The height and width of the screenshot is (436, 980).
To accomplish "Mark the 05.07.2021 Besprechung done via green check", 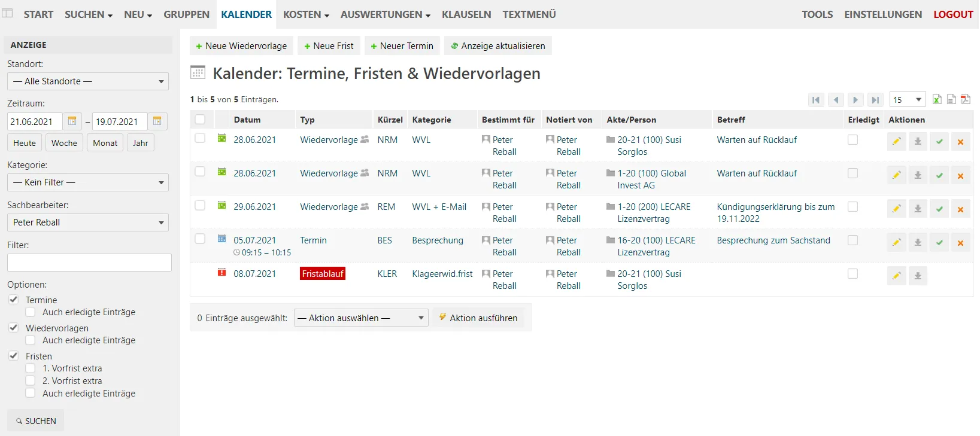I will click(x=939, y=242).
